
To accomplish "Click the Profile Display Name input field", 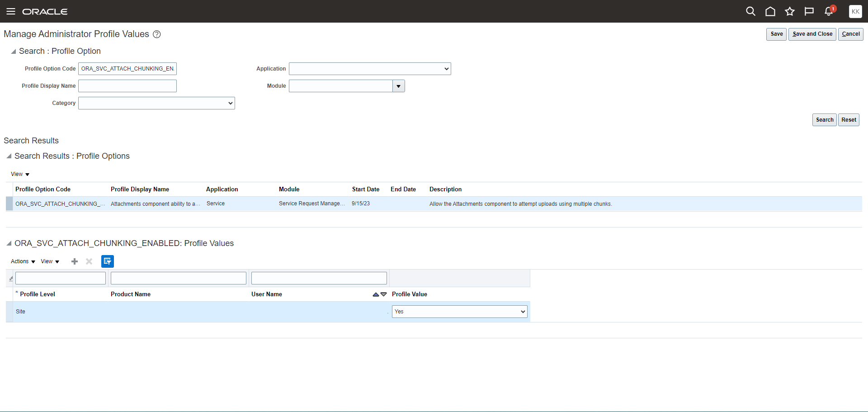I will tap(127, 85).
